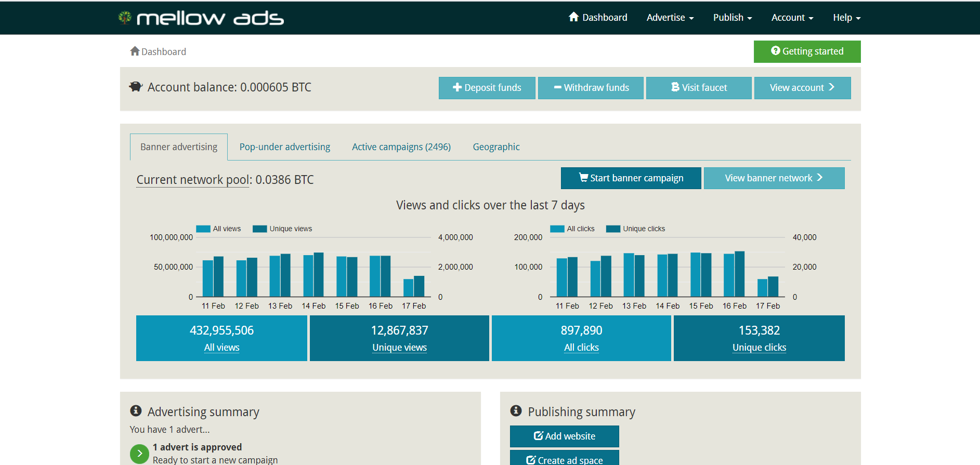The image size is (980, 465).
Task: Click the 432,955,506 total views figure
Action: point(221,330)
